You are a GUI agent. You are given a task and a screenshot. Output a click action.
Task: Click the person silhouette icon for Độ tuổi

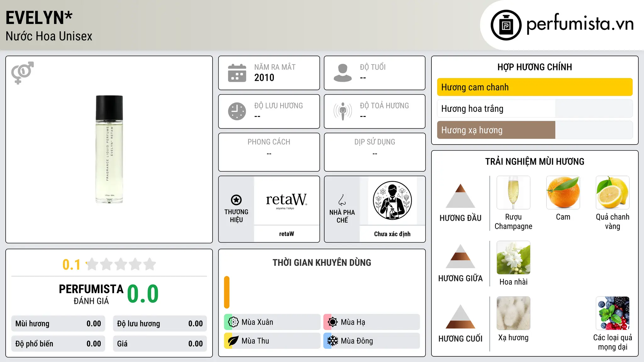coord(342,73)
